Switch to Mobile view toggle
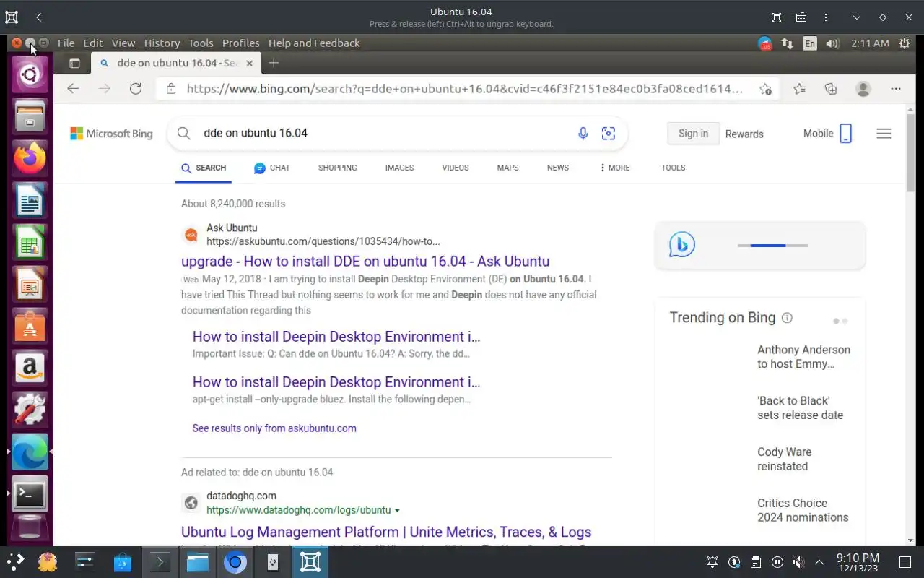The height and width of the screenshot is (578, 924). pos(828,134)
